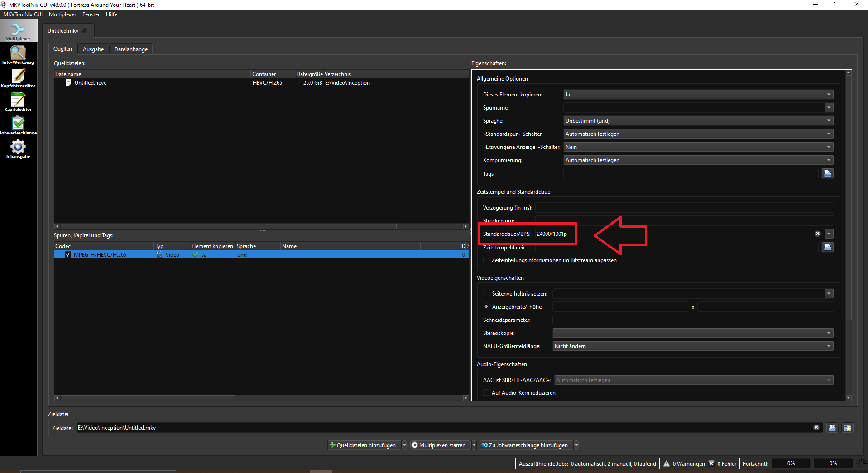Screen dimensions: 868x473
Task: Browse for a Zeitstempeldatei file
Action: 827,247
